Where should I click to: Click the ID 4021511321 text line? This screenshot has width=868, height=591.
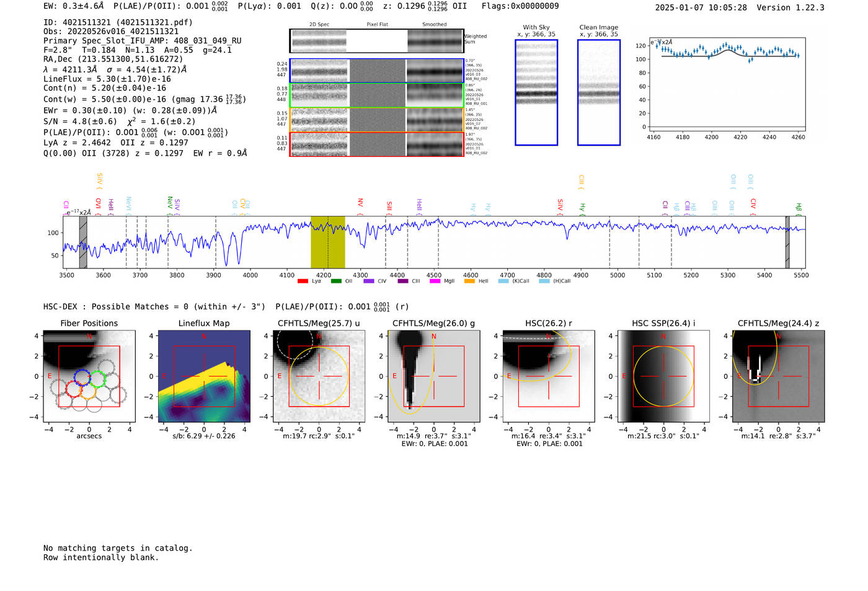point(118,22)
